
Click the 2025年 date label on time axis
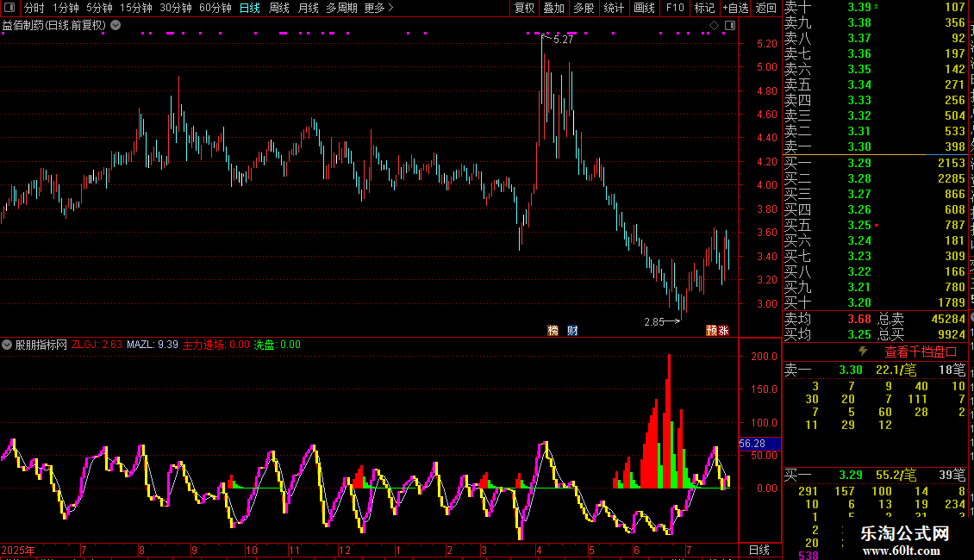(18, 550)
